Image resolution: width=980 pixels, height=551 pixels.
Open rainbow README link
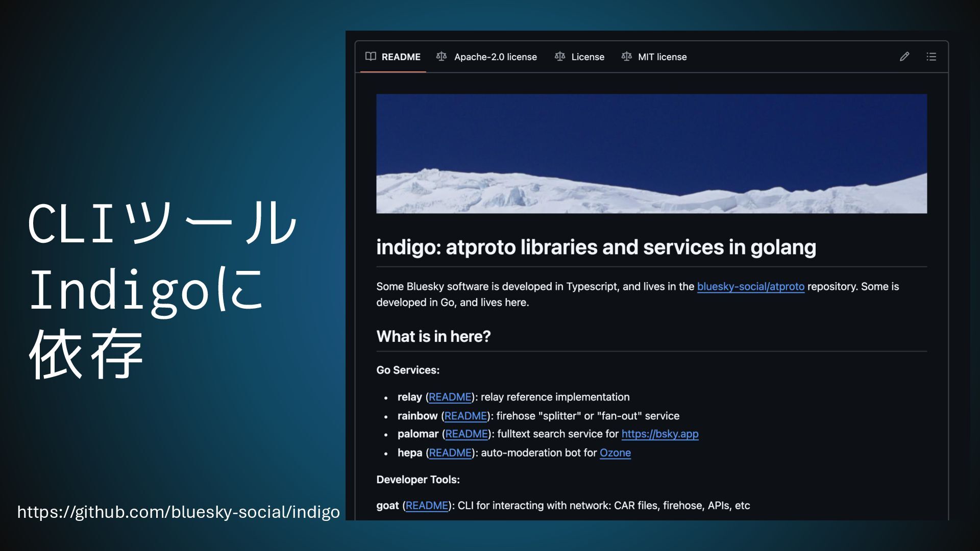(x=465, y=416)
